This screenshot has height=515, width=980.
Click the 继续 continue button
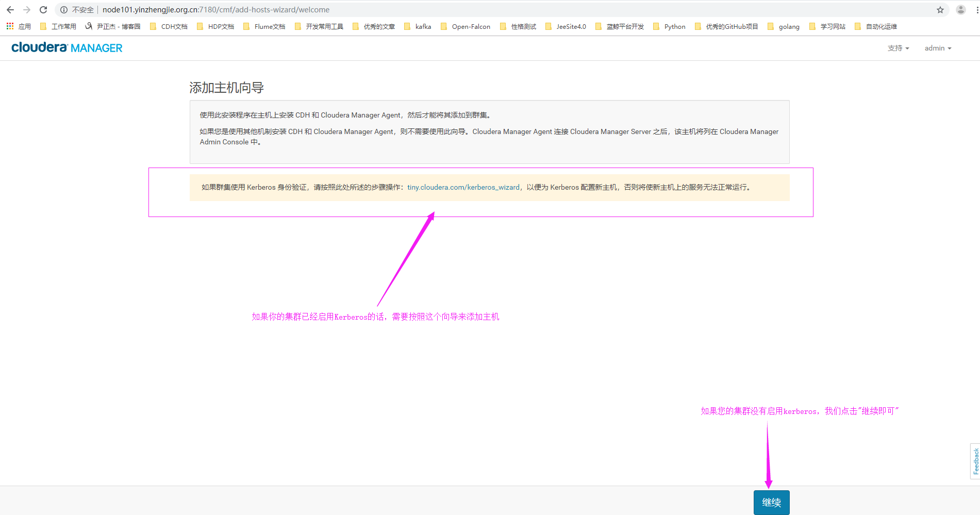click(771, 502)
